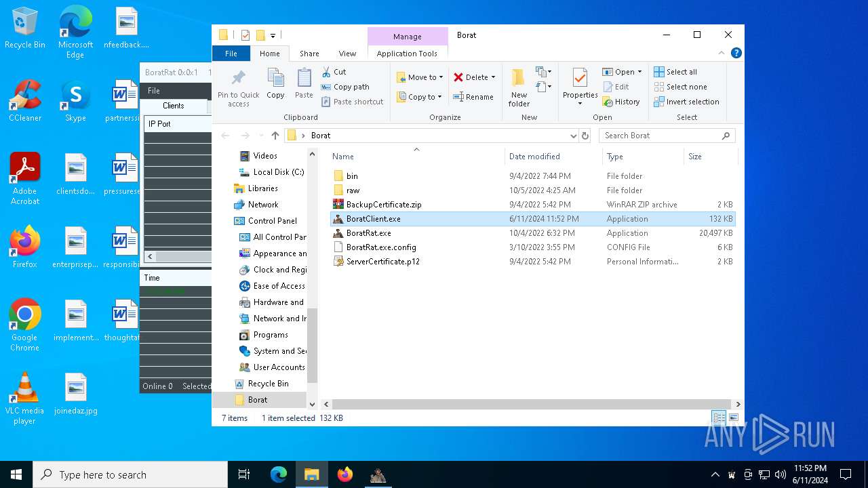Select Clients tab in BoratRat window
The width and height of the screenshot is (868, 488).
tap(173, 106)
